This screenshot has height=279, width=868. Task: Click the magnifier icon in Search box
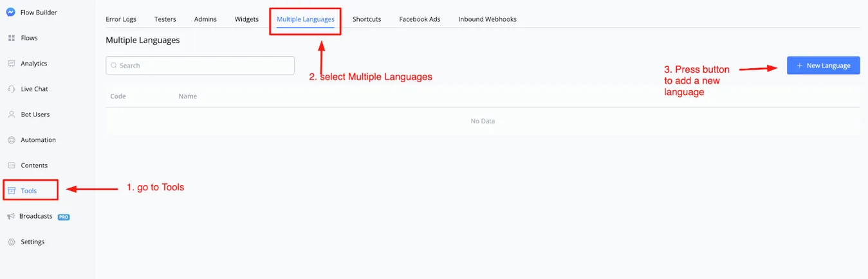point(114,66)
